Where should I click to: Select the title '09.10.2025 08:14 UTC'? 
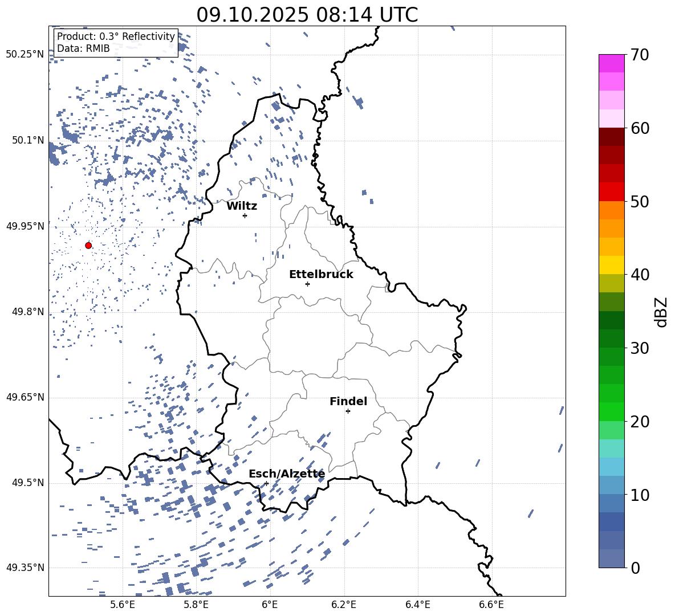[307, 15]
